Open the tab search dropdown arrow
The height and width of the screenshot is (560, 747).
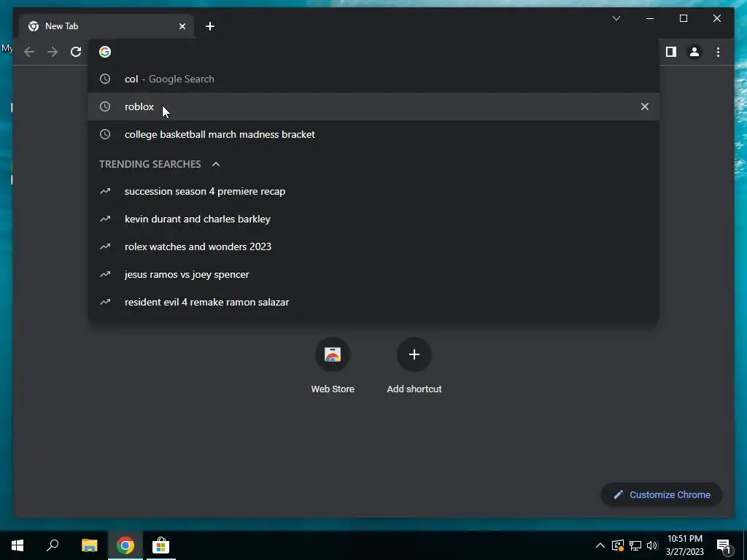[x=616, y=18]
